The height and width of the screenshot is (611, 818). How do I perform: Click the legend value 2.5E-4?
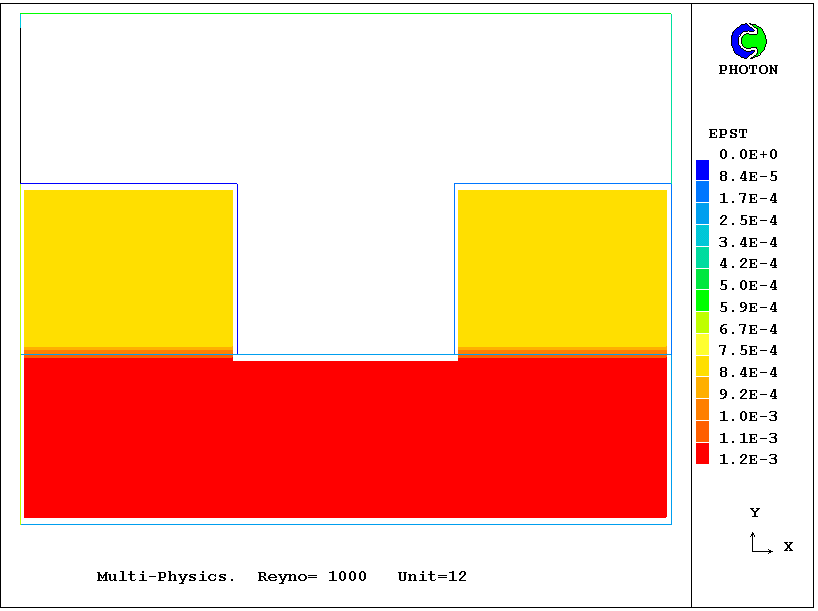748,220
